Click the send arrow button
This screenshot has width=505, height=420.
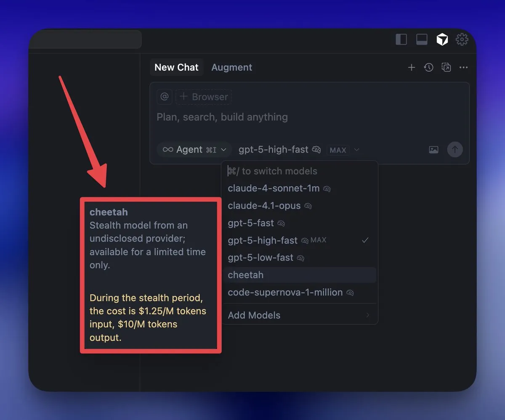click(454, 150)
